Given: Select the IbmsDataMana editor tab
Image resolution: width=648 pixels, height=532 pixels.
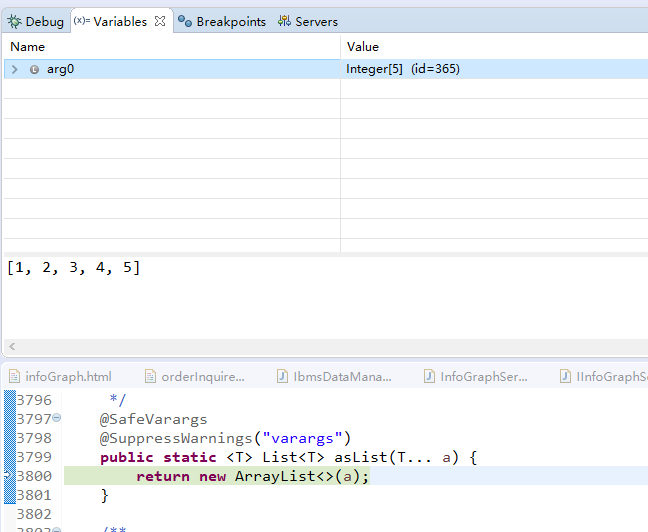Looking at the screenshot, I should [x=342, y=377].
